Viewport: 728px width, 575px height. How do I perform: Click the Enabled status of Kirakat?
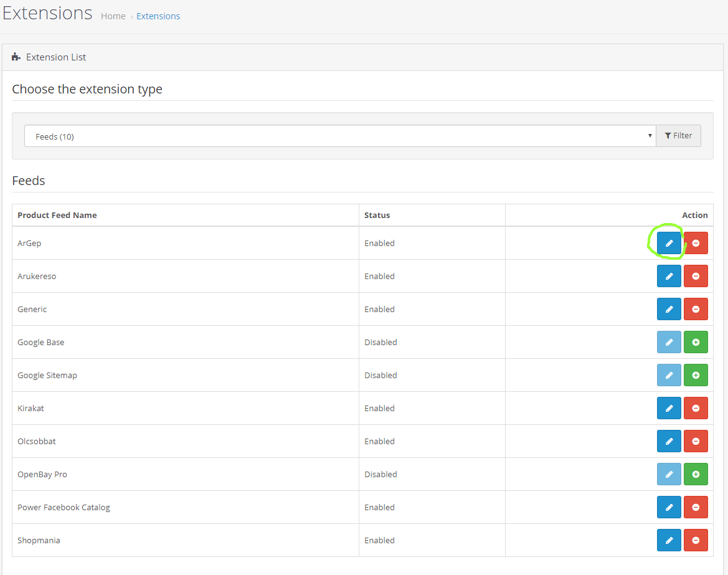click(x=379, y=408)
